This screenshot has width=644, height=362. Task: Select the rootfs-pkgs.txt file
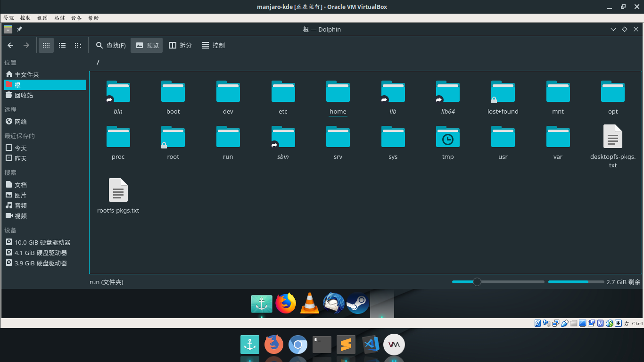click(118, 196)
